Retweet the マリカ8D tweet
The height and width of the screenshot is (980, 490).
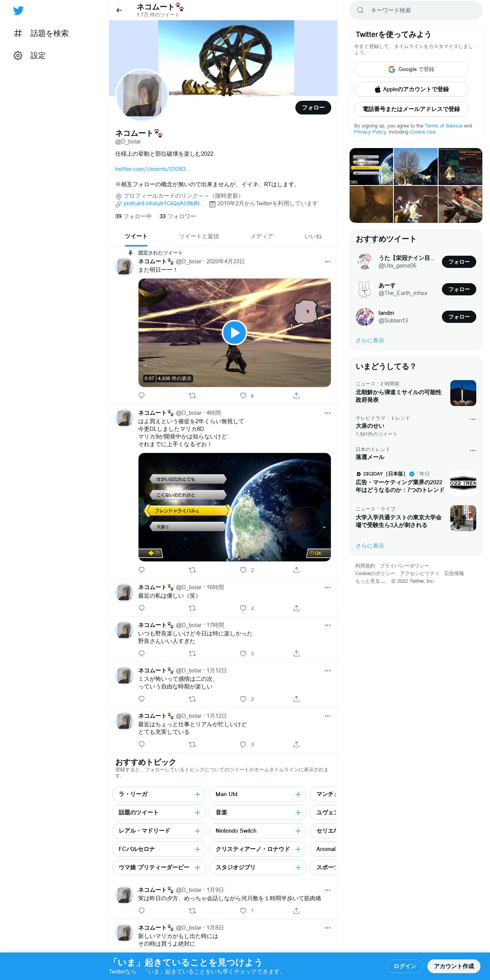click(192, 570)
